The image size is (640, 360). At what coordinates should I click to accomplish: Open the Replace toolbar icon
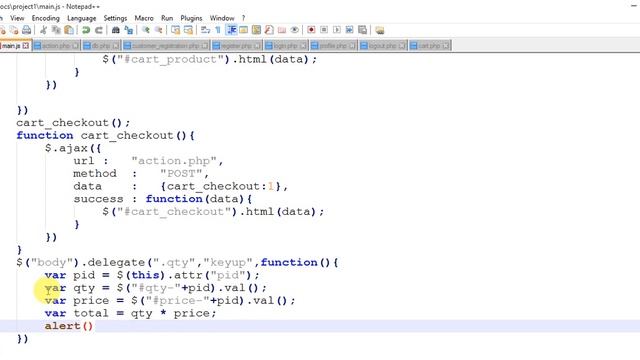129,30
